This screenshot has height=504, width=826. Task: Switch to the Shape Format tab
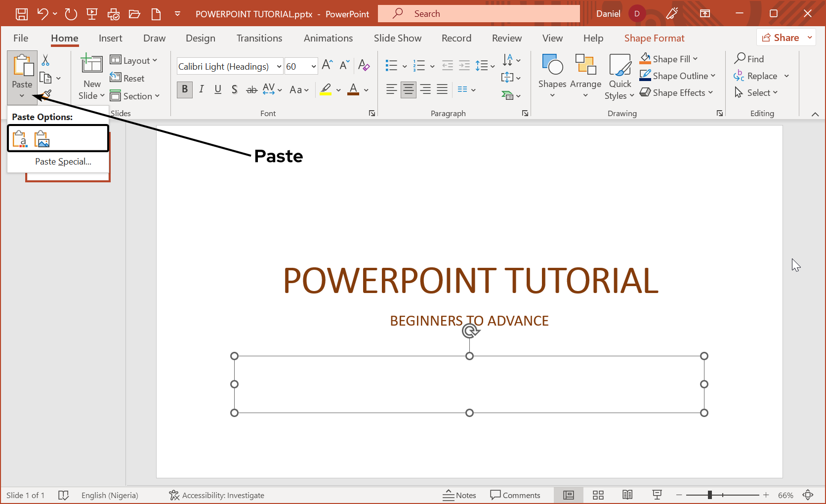tap(654, 38)
